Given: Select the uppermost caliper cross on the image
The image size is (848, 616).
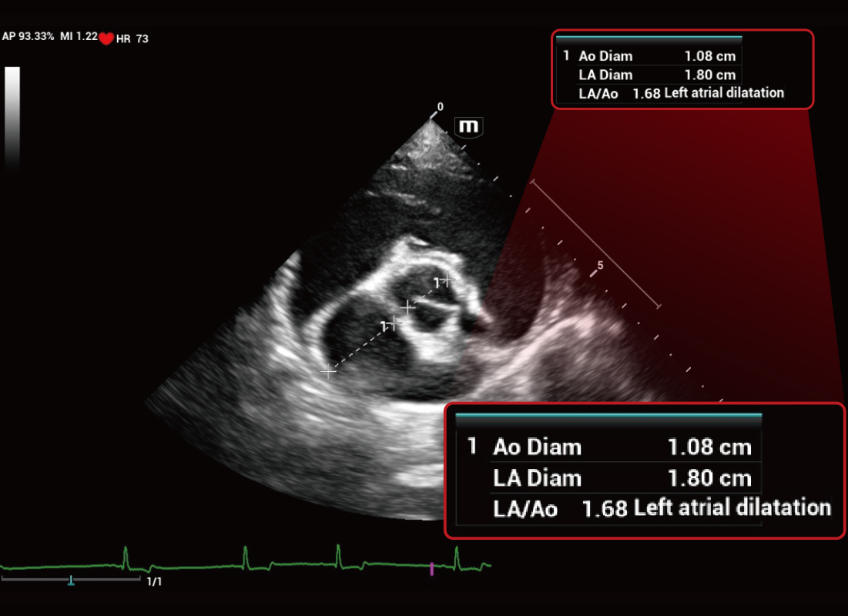Looking at the screenshot, I should coord(447,278).
